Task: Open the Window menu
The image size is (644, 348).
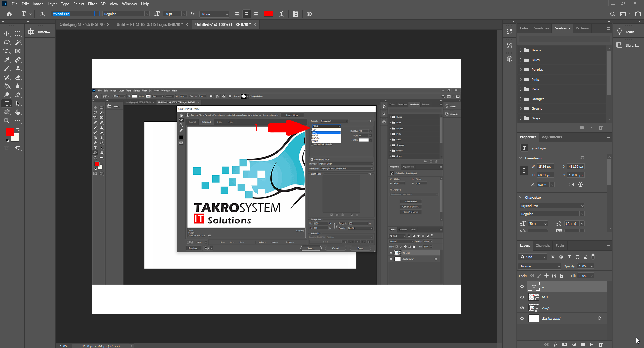Action: point(129,4)
